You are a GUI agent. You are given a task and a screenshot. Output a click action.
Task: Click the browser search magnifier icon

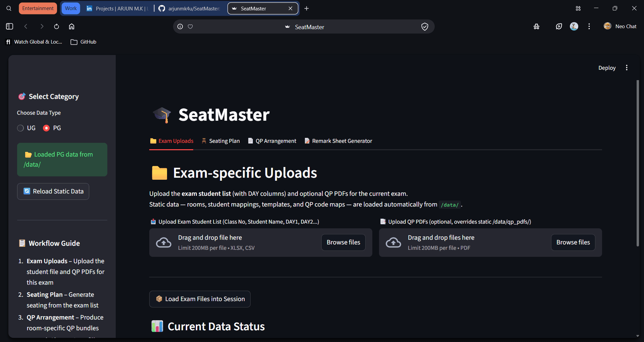(x=9, y=8)
